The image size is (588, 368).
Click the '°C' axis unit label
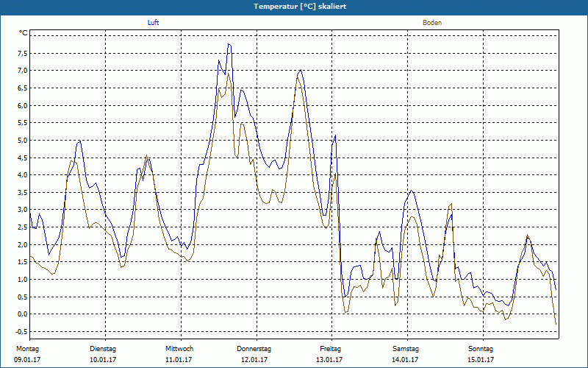24,33
